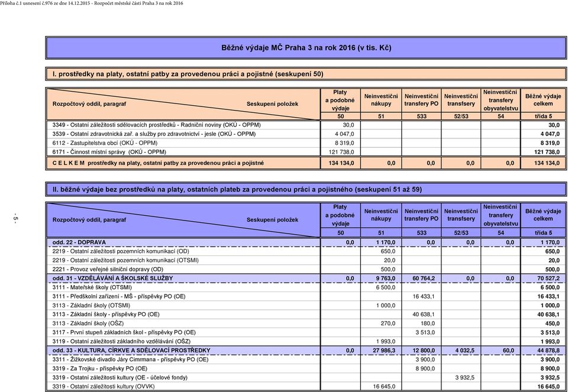Click value 1 993,0 in nákupy column
Screen dimensions: 568x392
[x=386, y=341]
